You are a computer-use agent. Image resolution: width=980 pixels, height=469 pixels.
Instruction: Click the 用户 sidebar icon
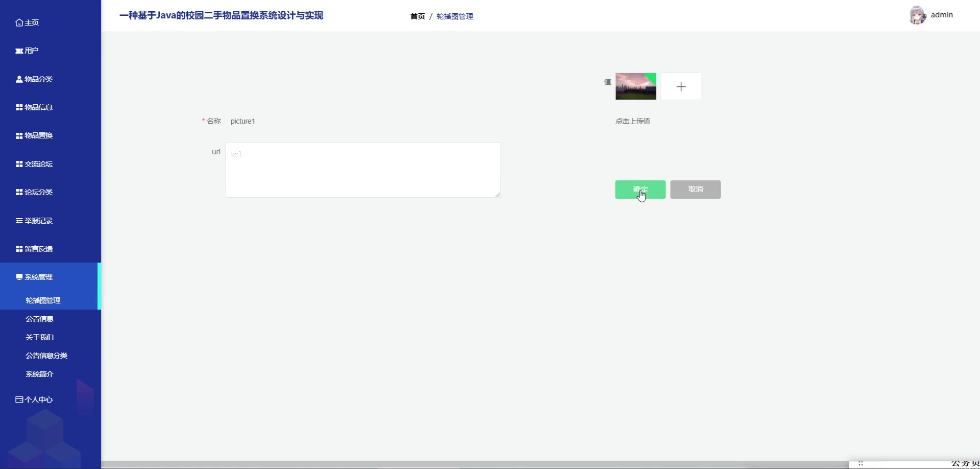click(19, 51)
